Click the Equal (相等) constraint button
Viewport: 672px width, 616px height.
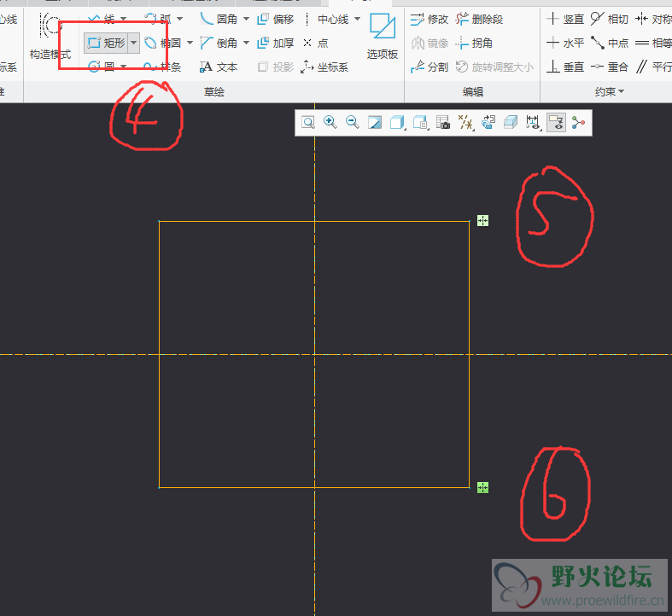point(653,43)
